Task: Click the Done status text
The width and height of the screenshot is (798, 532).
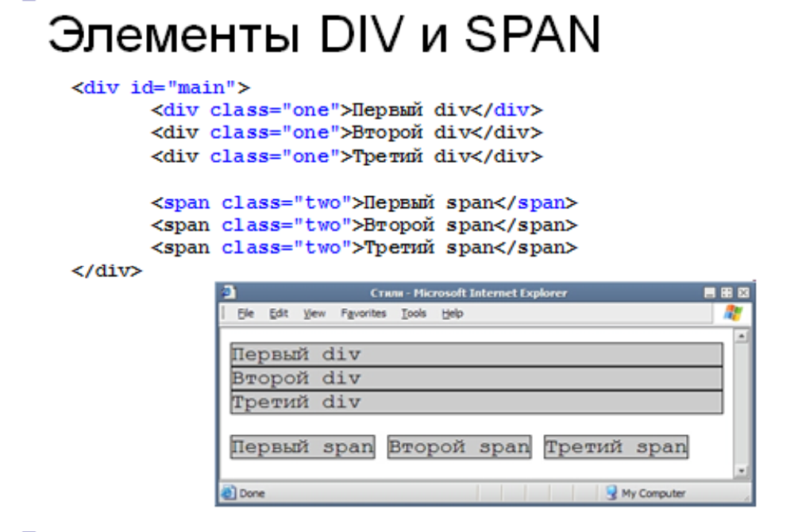Action: 252,493
